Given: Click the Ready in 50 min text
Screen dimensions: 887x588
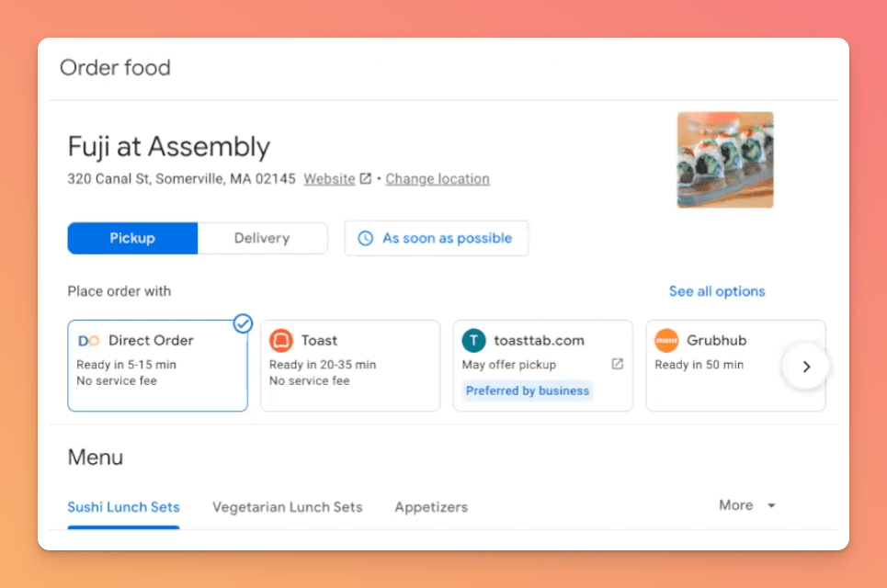Looking at the screenshot, I should (x=699, y=365).
